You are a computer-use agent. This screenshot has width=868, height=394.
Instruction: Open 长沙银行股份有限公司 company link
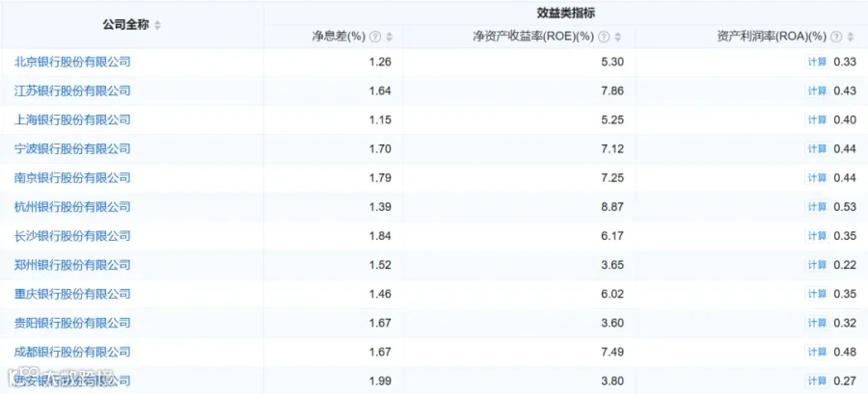point(72,236)
